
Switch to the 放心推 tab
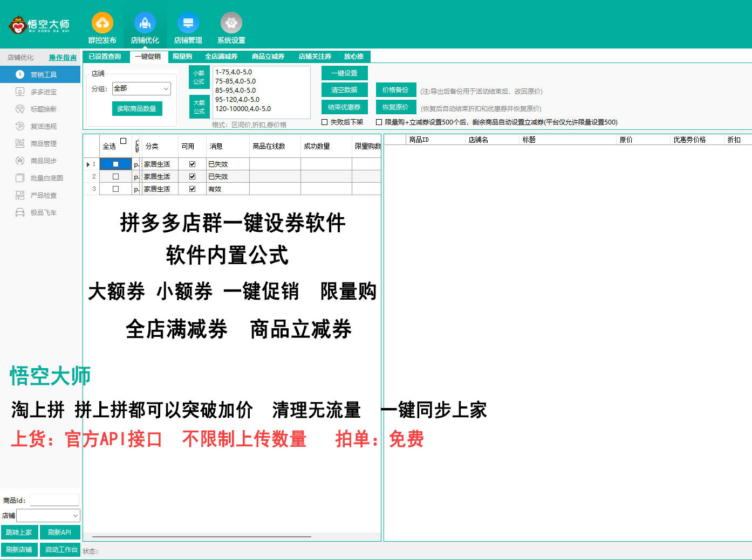click(x=354, y=57)
